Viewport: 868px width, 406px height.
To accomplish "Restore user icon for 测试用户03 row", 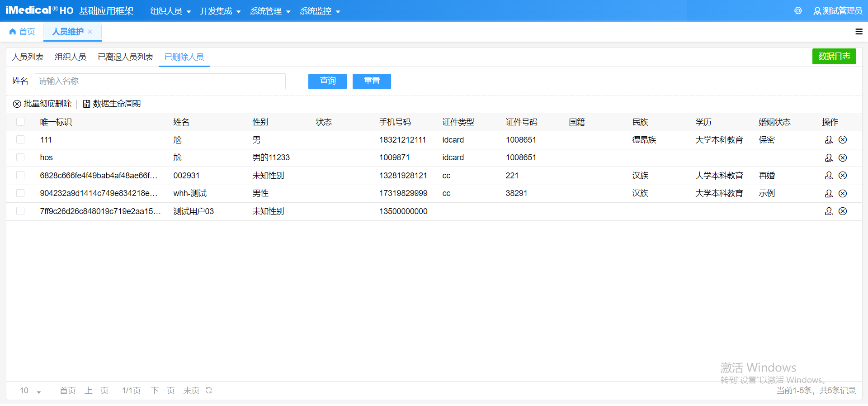I will click(829, 211).
